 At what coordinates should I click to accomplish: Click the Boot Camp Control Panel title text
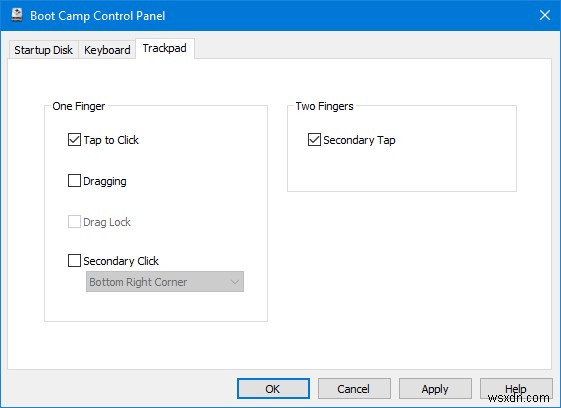[x=98, y=16]
